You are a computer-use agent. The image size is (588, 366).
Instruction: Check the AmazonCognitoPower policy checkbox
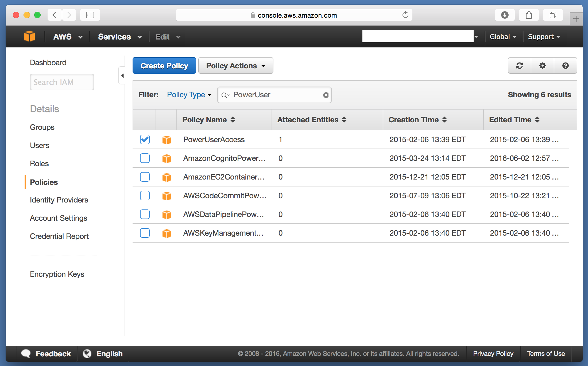(x=145, y=158)
